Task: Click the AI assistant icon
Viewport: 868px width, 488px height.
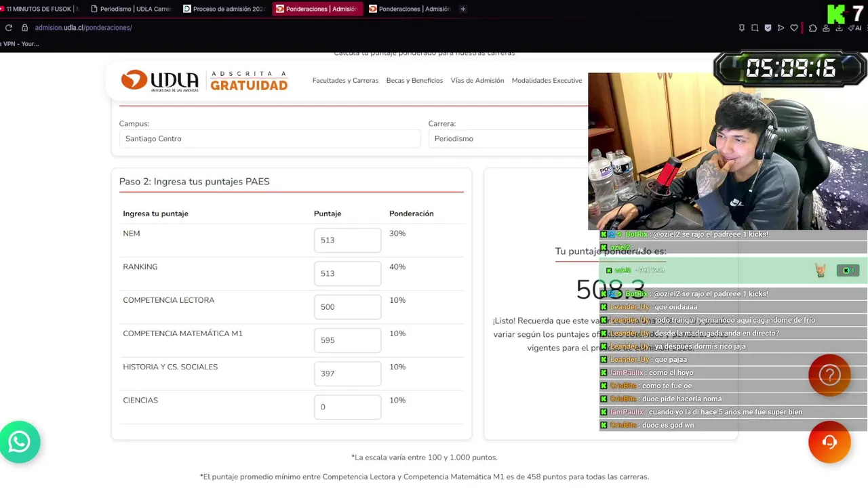Action: click(x=854, y=28)
